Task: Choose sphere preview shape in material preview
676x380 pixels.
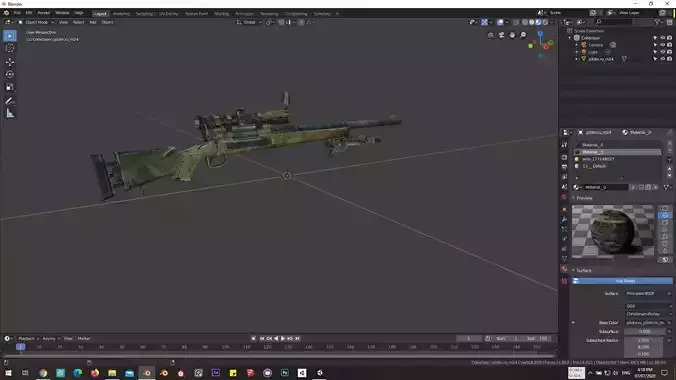Action: point(664,215)
